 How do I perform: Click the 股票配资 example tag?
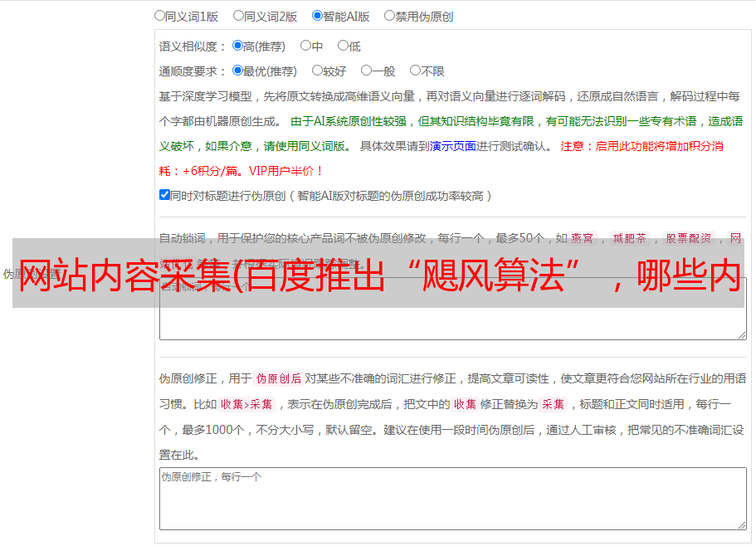click(689, 238)
